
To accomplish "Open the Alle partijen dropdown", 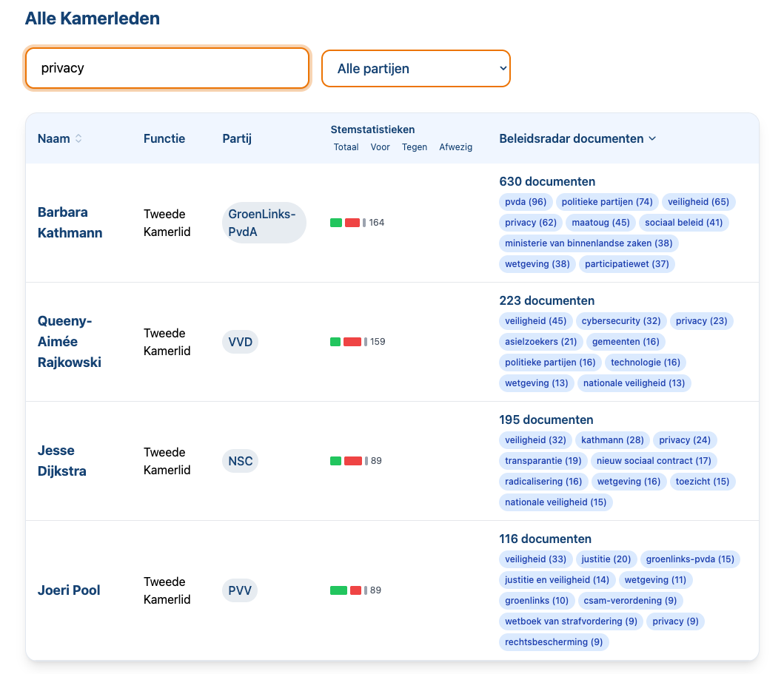I will pos(415,69).
